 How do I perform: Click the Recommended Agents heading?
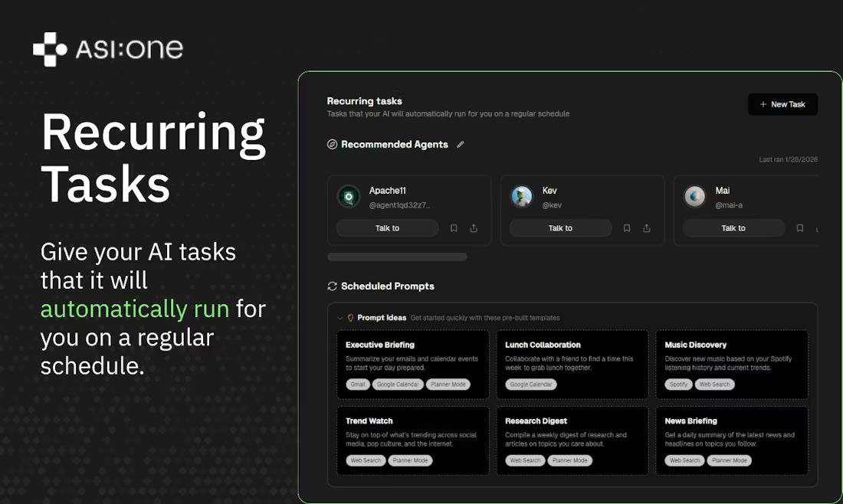[x=395, y=145]
